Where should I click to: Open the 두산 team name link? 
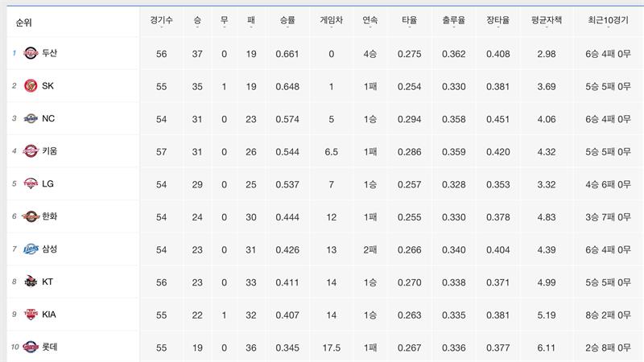tap(49, 53)
